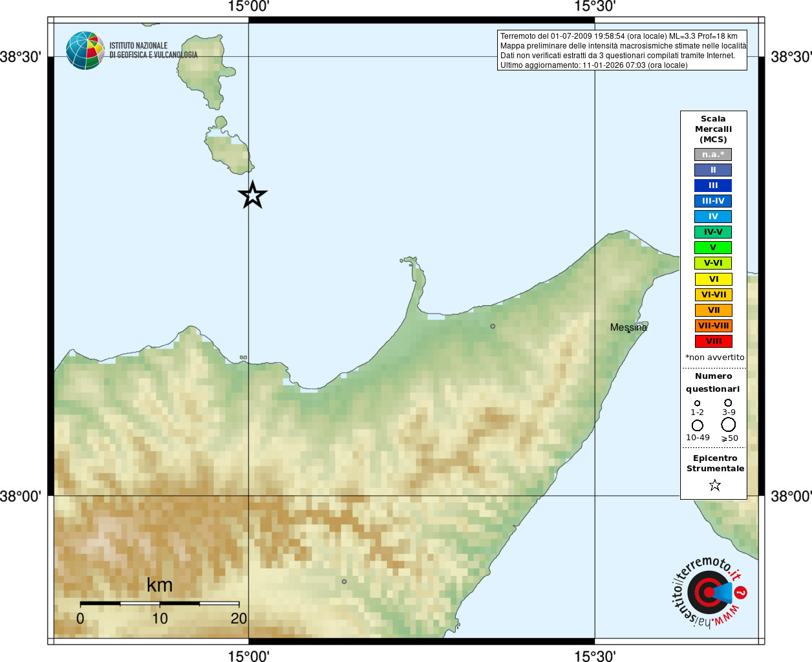Click the scale bar '0' value
The image size is (812, 662).
click(x=80, y=619)
